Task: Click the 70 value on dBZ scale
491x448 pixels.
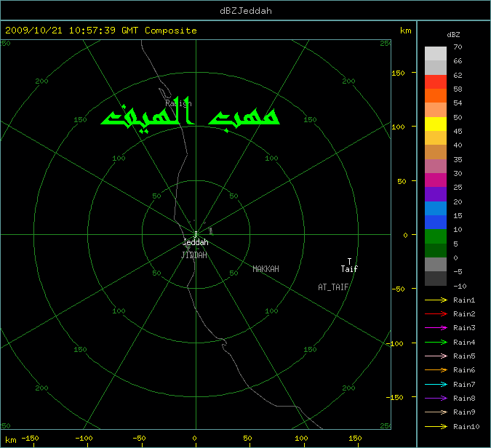Action: pos(458,47)
